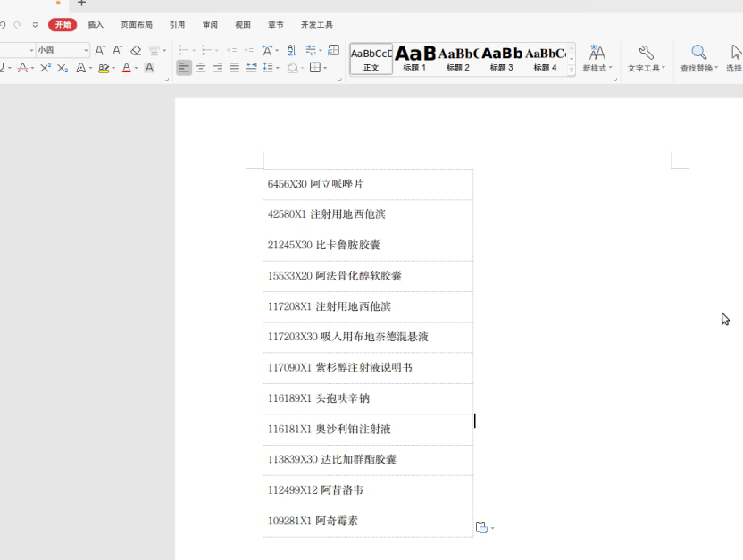Viewport: 743px width, 560px height.
Task: Switch to the 审阅 Review tab
Action: coord(210,25)
